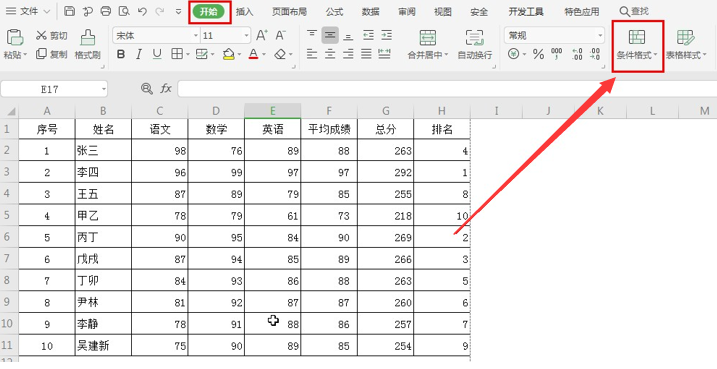Click the Increase Indent icon
The image size is (717, 369).
click(386, 35)
